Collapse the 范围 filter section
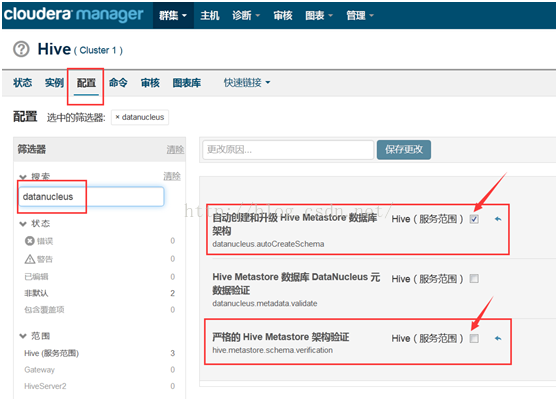Screen dimensions: 558x401 pyautogui.click(x=35, y=336)
